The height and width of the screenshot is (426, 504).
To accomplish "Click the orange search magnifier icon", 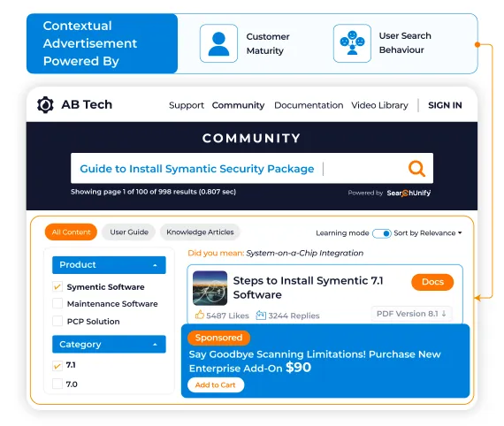I will click(416, 168).
